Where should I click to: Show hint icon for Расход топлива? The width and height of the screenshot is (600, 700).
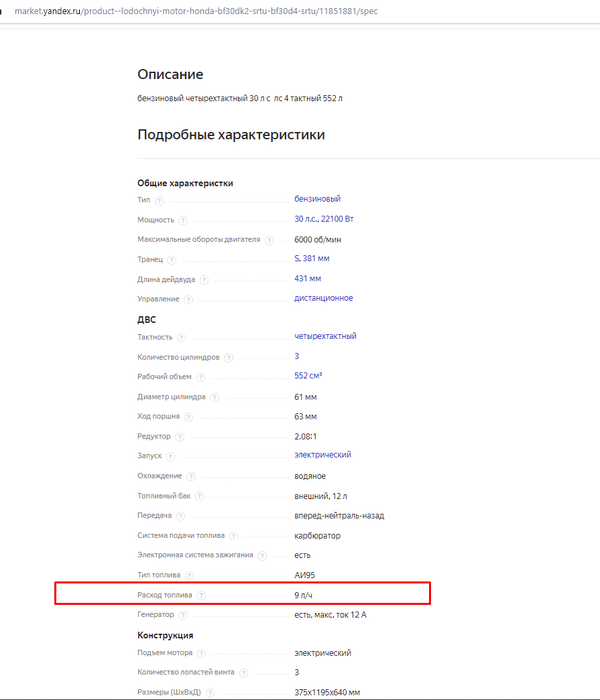(x=201, y=596)
